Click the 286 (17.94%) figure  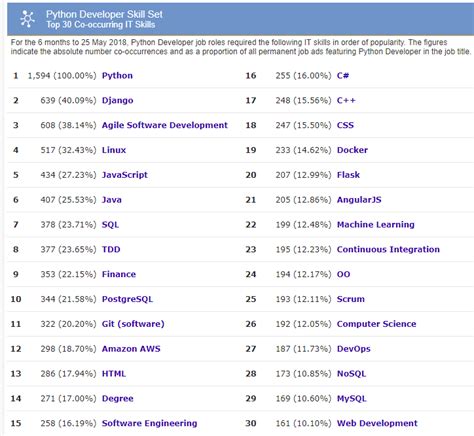68,374
